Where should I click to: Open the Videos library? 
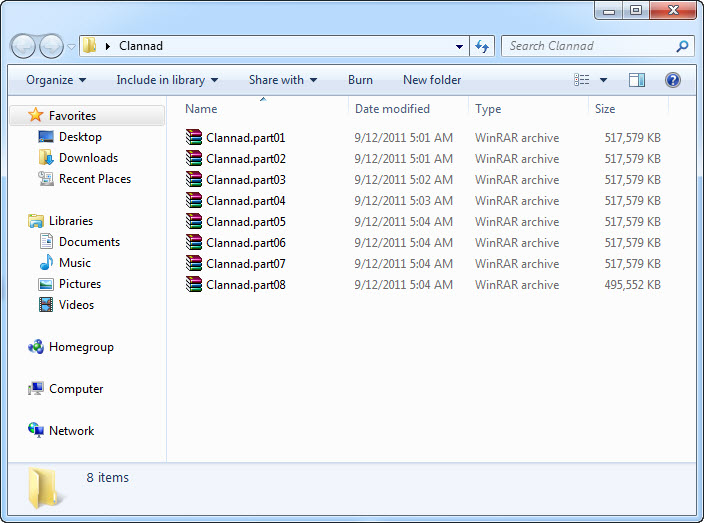[76, 305]
